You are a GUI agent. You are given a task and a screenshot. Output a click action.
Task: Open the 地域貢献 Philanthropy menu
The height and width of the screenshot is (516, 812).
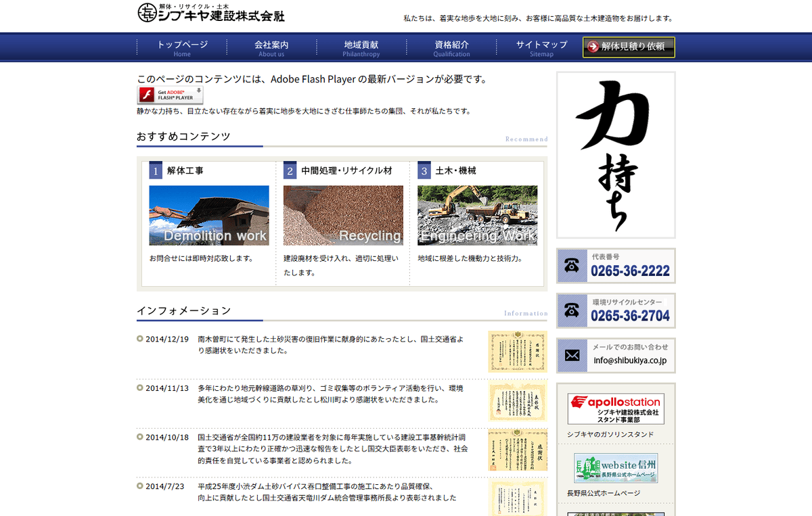361,47
